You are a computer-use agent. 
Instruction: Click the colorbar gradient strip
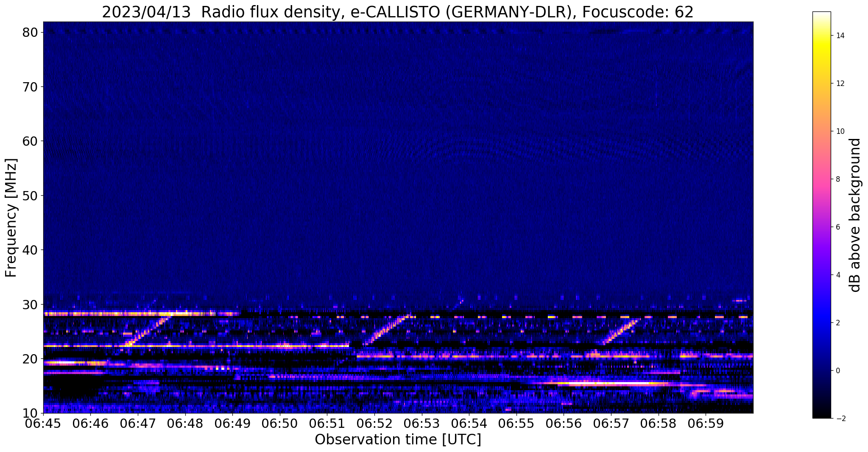tap(821, 215)
